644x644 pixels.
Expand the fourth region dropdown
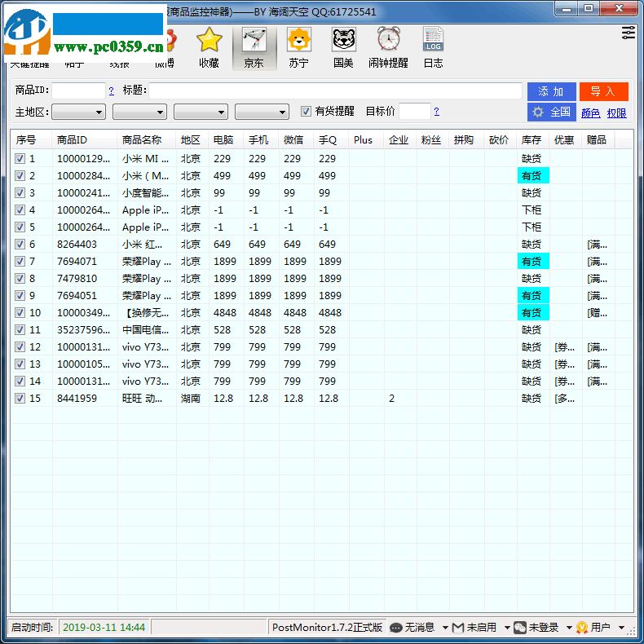pyautogui.click(x=262, y=112)
